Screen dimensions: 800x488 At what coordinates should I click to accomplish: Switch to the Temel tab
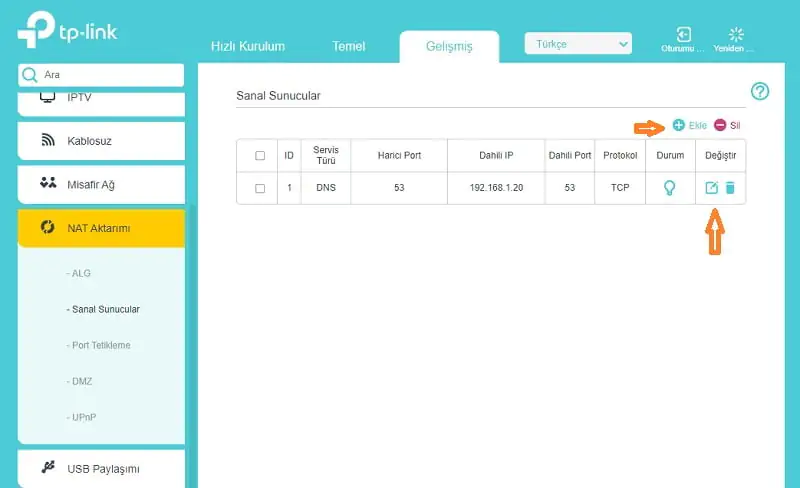348,46
